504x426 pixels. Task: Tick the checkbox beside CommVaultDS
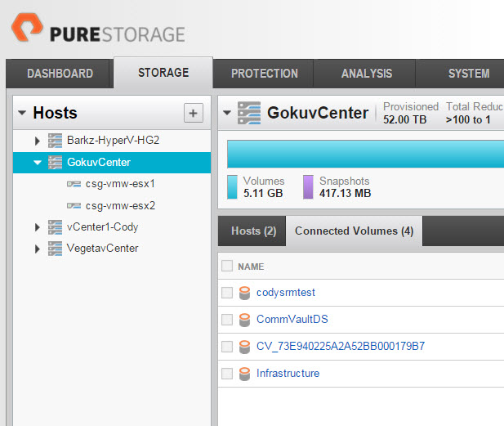pos(227,320)
